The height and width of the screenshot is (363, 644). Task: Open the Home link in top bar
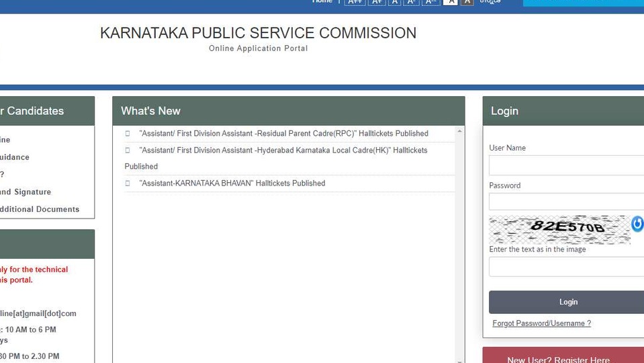[x=322, y=1]
